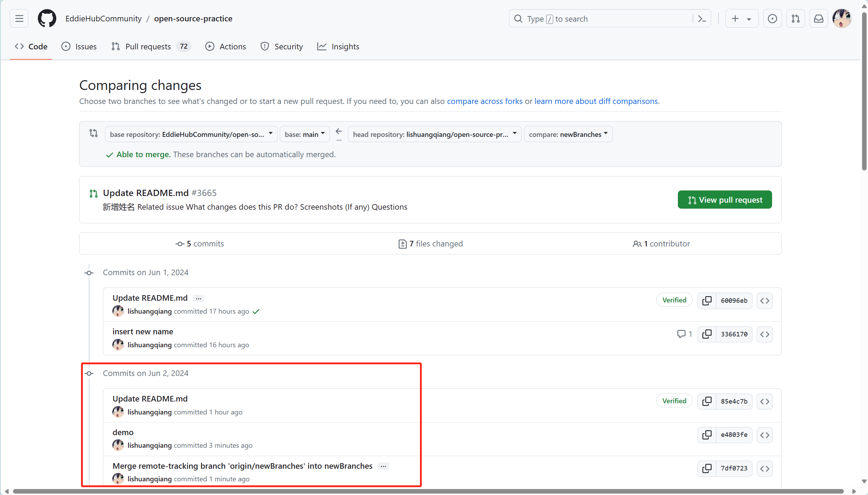Open the hamburger navigation menu

19,19
